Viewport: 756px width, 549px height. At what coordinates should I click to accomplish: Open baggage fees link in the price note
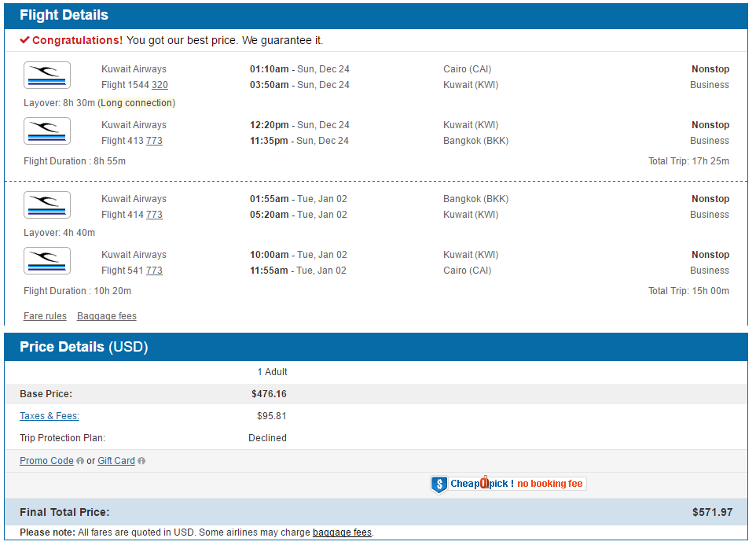click(343, 532)
